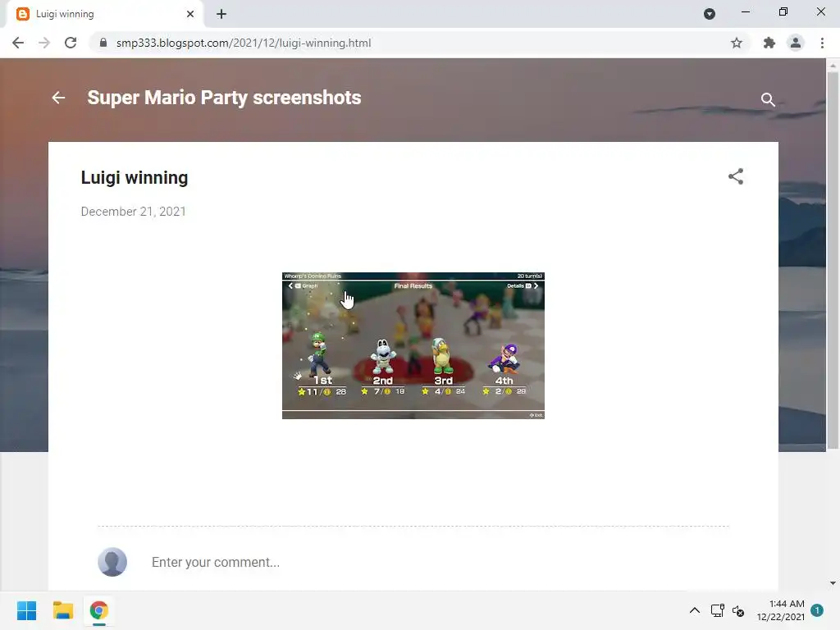Click the December 21, 2021 date

tap(134, 212)
